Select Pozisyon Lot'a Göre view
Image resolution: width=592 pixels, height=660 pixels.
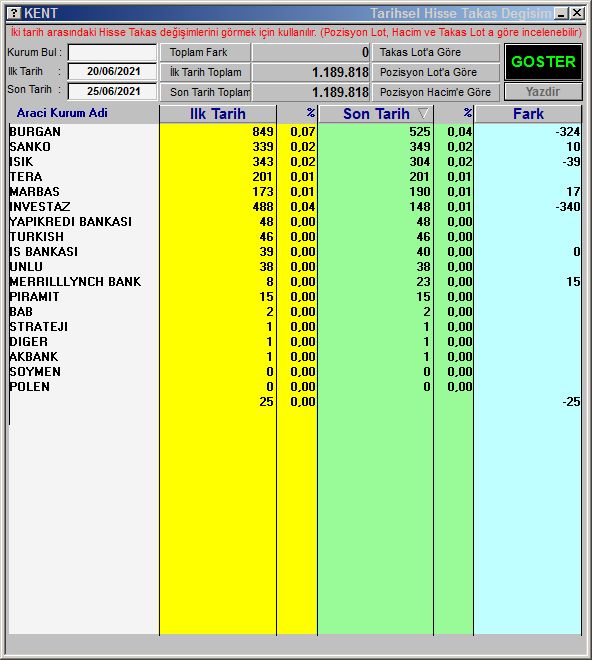[x=435, y=72]
